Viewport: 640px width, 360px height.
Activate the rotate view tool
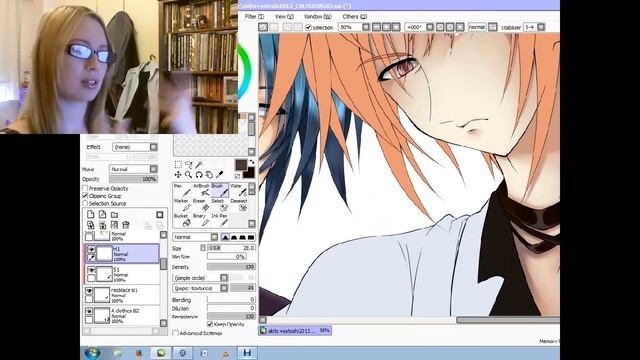[x=199, y=175]
